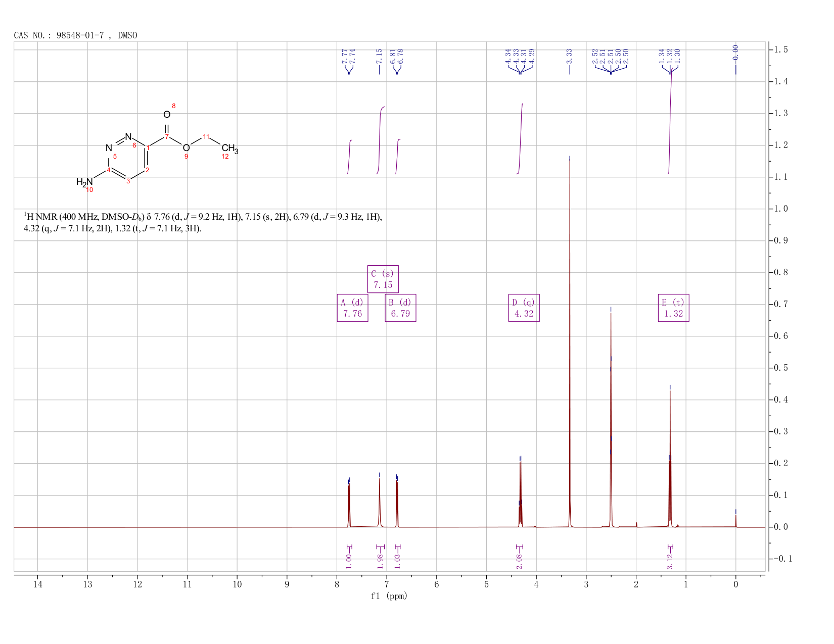Click the 0.5 intensity axis tick
The width and height of the screenshot is (834, 644).
pos(781,368)
